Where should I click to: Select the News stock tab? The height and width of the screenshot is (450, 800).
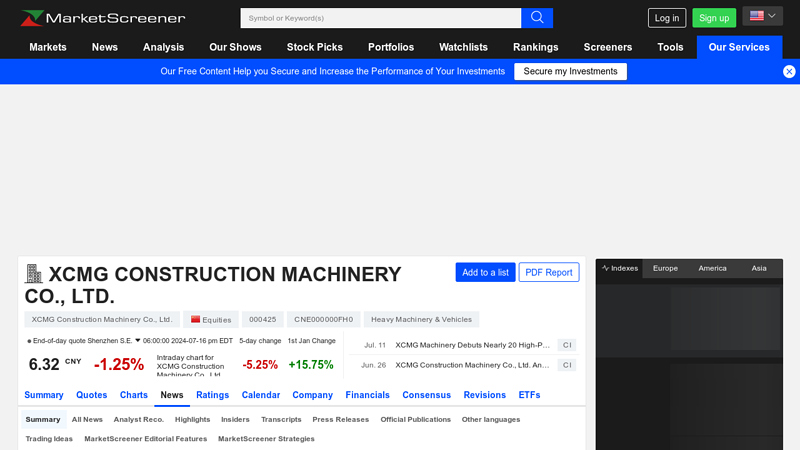tap(172, 395)
